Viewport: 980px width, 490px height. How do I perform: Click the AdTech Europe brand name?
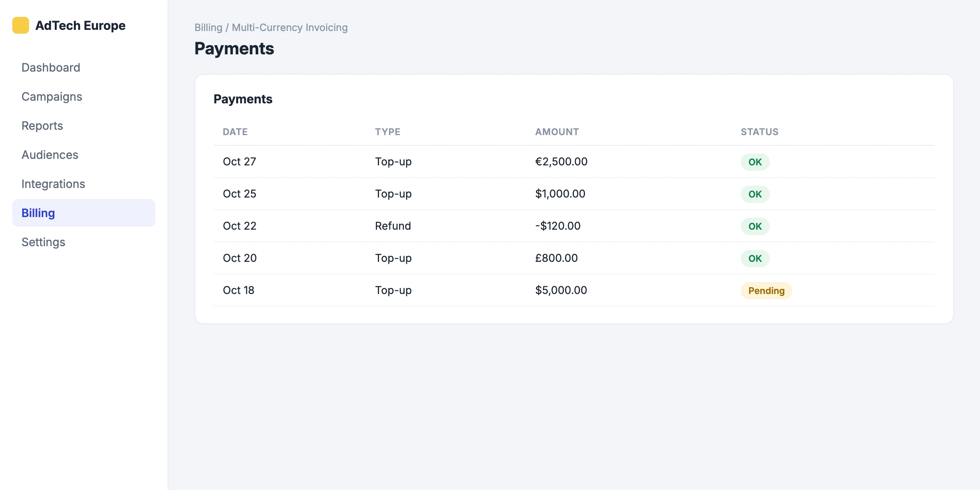click(x=80, y=25)
